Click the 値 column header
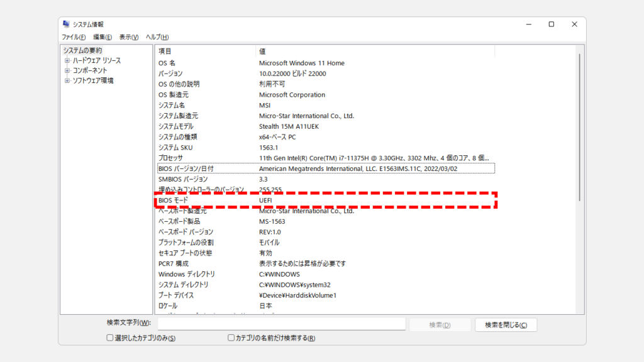The image size is (644, 362). tap(375, 52)
